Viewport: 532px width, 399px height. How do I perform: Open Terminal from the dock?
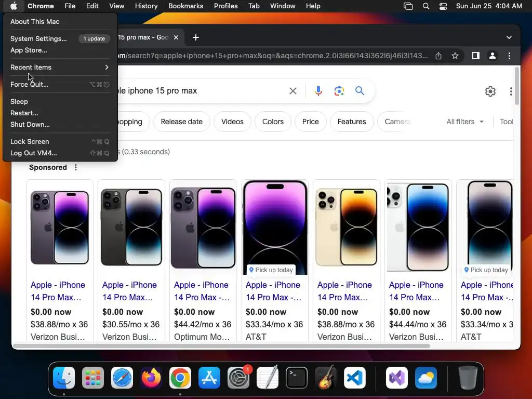pyautogui.click(x=297, y=378)
